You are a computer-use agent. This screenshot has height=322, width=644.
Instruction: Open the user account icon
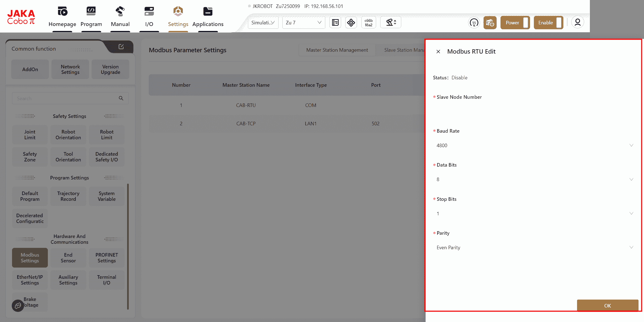click(577, 22)
